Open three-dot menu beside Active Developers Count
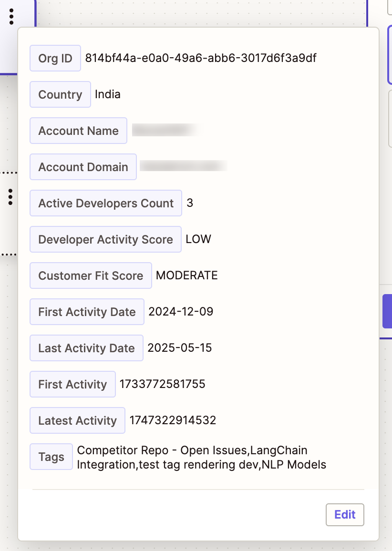 coord(10,196)
